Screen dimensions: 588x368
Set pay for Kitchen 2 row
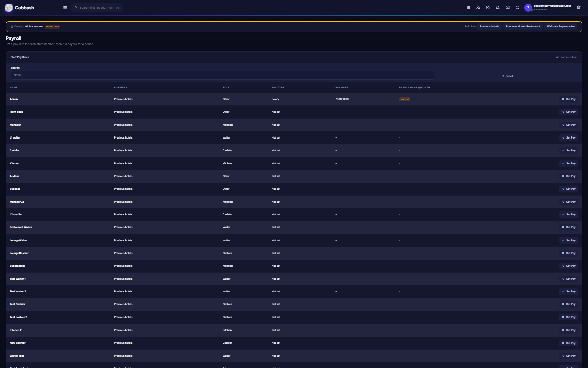tap(568, 330)
